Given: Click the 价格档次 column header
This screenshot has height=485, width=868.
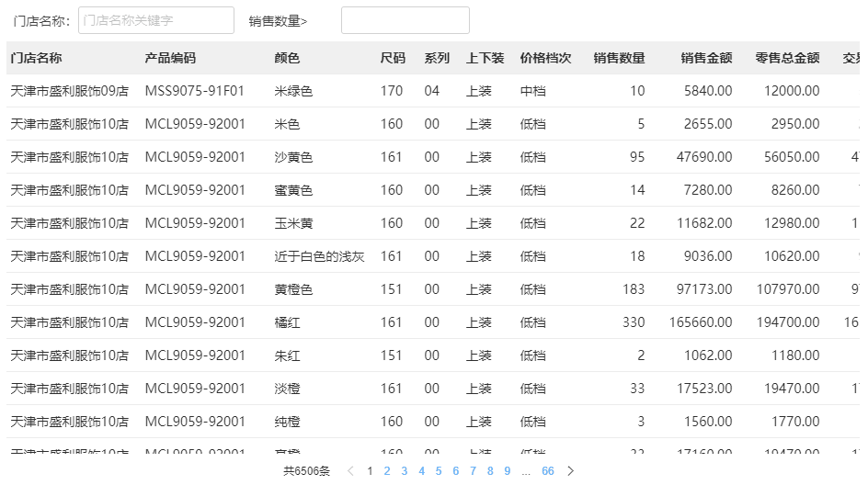Looking at the screenshot, I should coord(545,58).
